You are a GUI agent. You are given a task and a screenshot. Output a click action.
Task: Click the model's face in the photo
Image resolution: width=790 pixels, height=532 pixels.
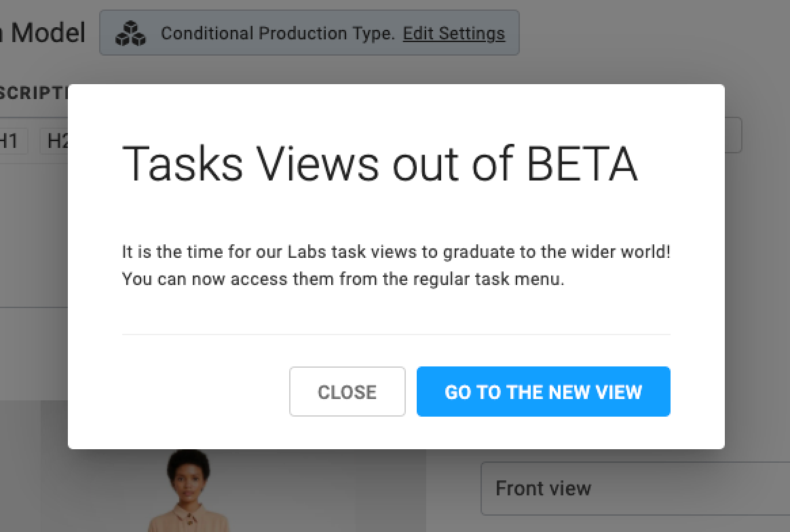[189, 478]
